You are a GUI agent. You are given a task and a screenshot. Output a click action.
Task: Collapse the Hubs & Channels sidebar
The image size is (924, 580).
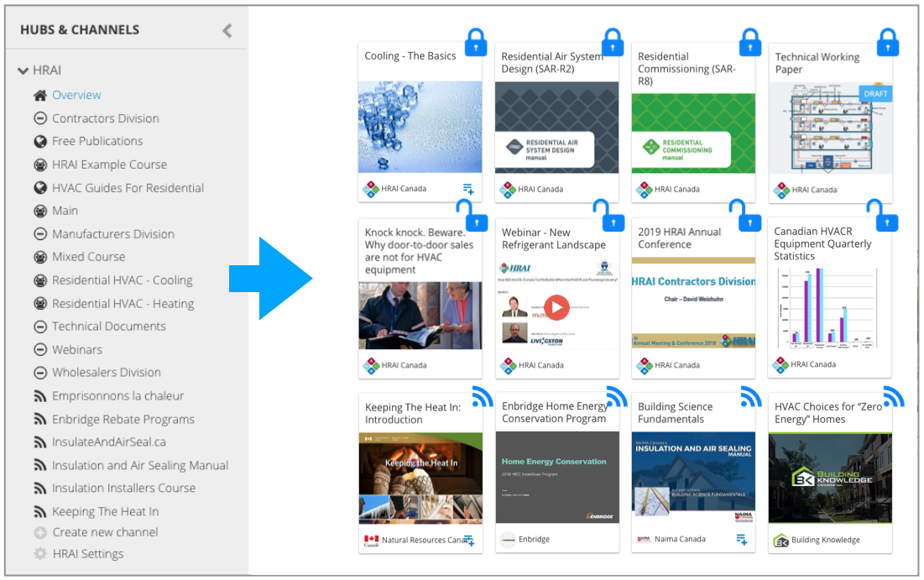coord(227,31)
